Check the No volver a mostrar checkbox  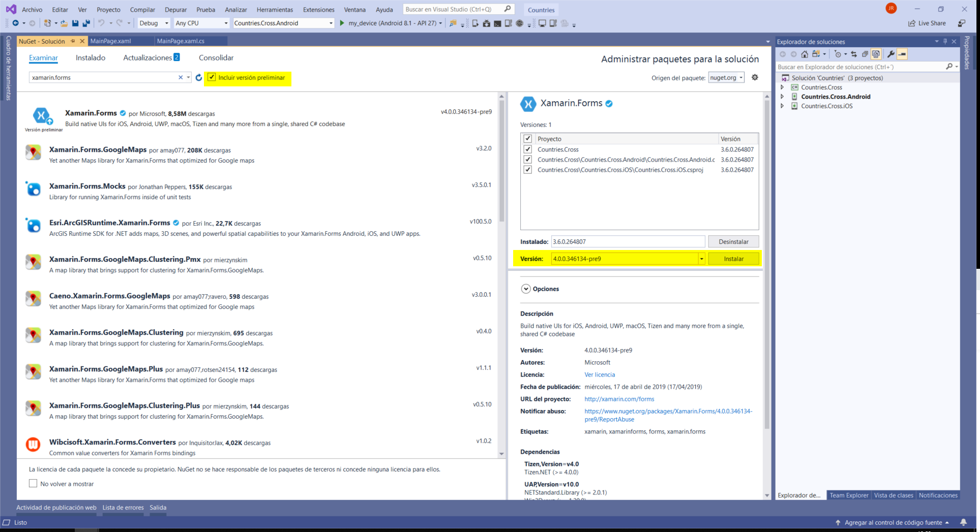coord(33,484)
